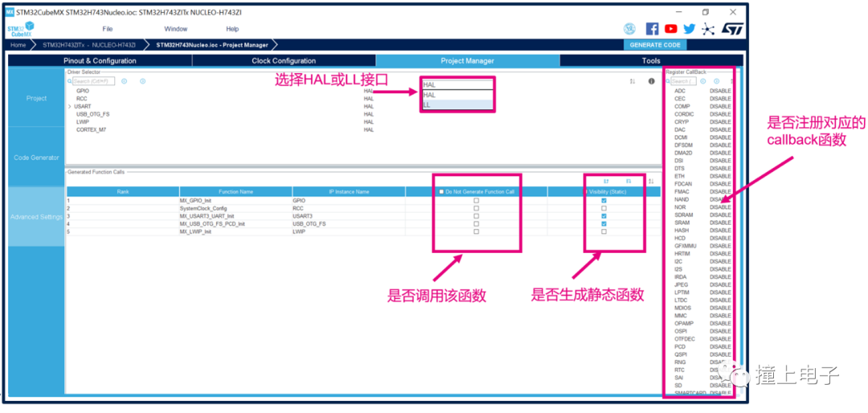This screenshot has width=868, height=413.
Task: Click STM32H743Nucleo.ioc - Project Manager breadcrumb
Action: point(212,45)
